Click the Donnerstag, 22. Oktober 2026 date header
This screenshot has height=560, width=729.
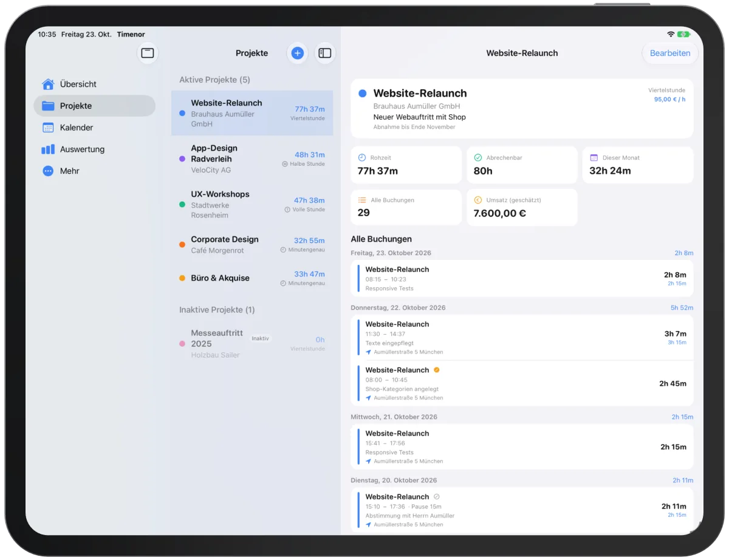coord(398,308)
